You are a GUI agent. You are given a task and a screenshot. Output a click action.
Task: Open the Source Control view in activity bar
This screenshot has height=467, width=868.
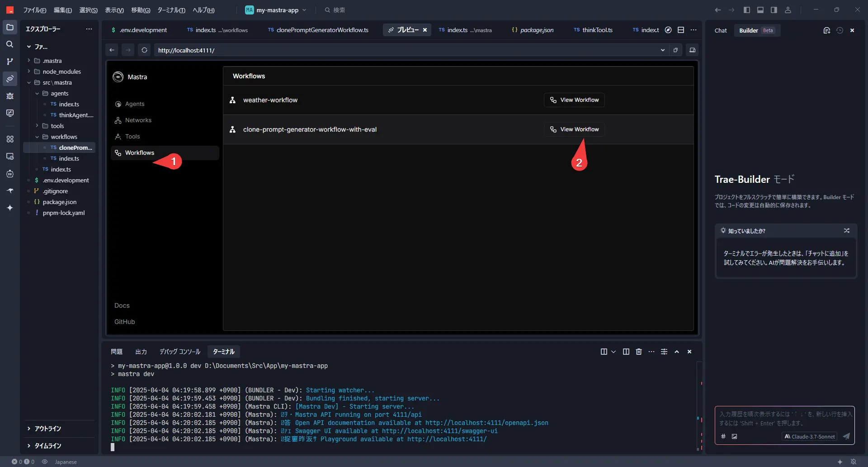pos(9,62)
